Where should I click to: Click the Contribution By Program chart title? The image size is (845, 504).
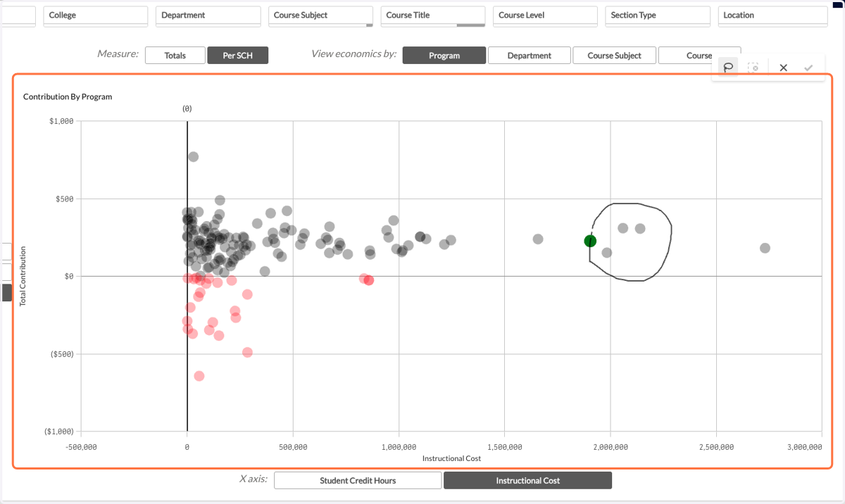coord(68,96)
